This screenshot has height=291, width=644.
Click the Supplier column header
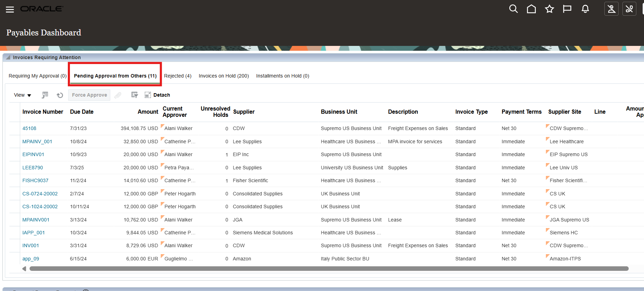point(244,112)
